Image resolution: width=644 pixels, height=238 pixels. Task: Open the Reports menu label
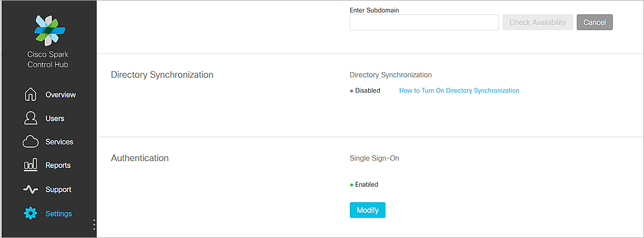click(58, 165)
